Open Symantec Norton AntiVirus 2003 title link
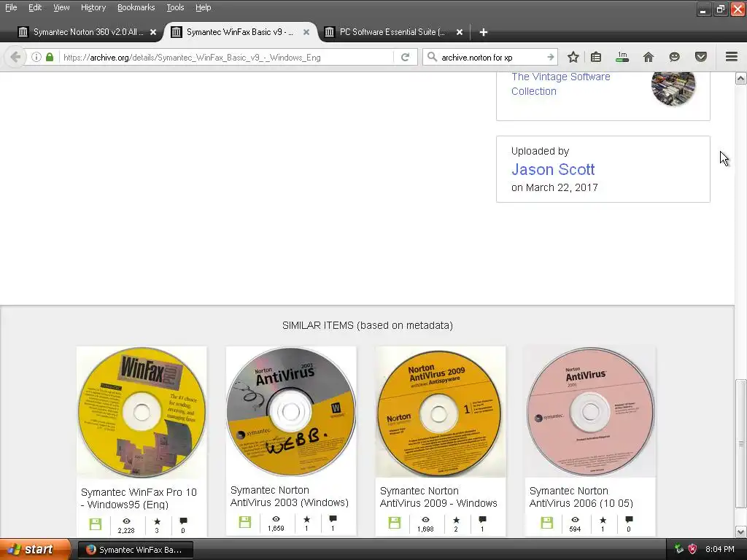 [289, 496]
